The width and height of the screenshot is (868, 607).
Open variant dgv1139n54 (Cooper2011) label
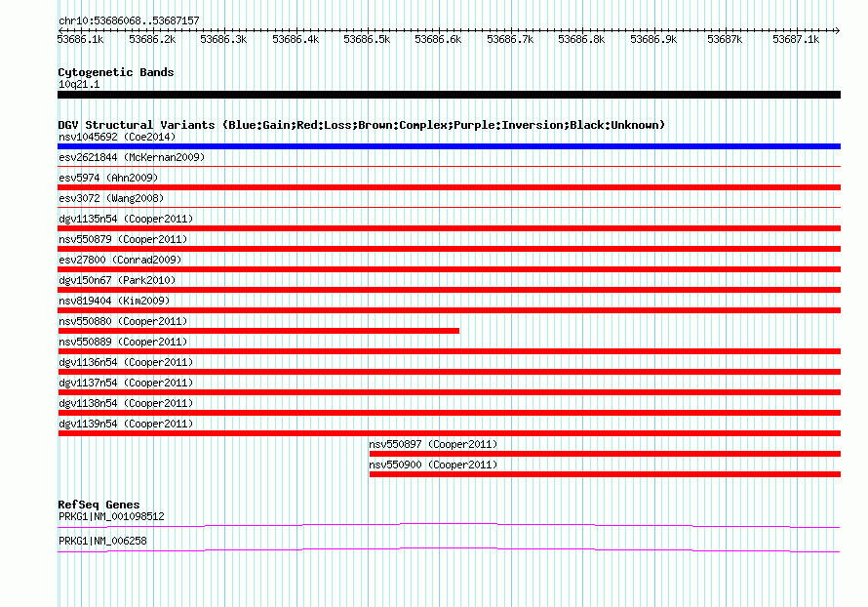pos(126,424)
